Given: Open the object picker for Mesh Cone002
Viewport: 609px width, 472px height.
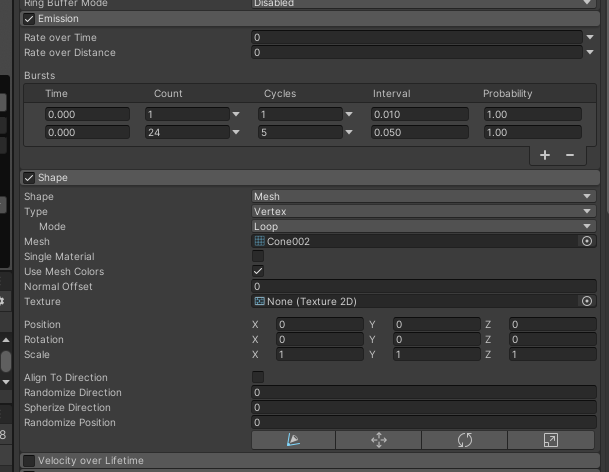Looking at the screenshot, I should pyautogui.click(x=587, y=241).
